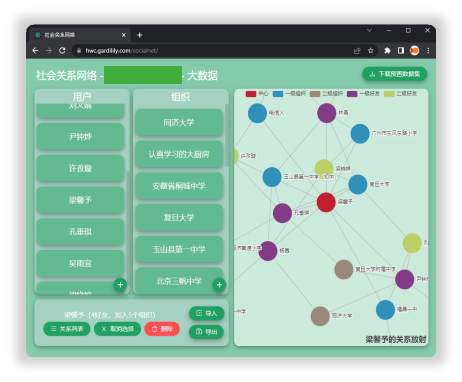The image size is (462, 382).
Task: Select organization 认真学习的大厨房
Action: [179, 154]
